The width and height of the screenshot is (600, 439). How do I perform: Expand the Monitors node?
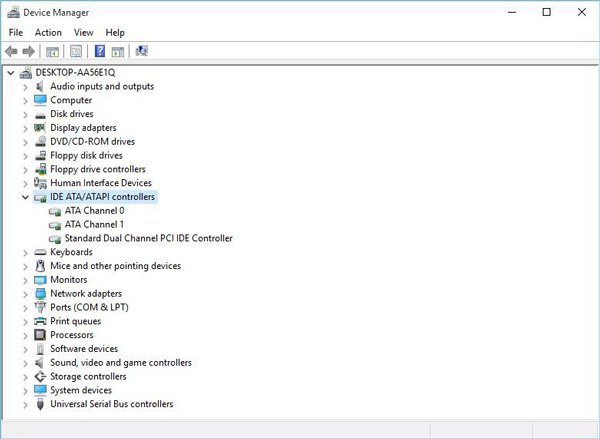[x=25, y=280]
